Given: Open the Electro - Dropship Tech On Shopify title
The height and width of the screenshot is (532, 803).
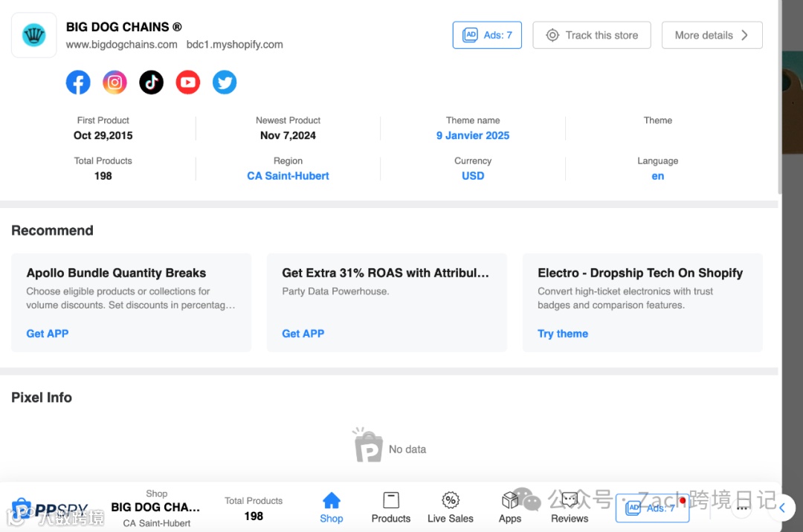Looking at the screenshot, I should [639, 273].
